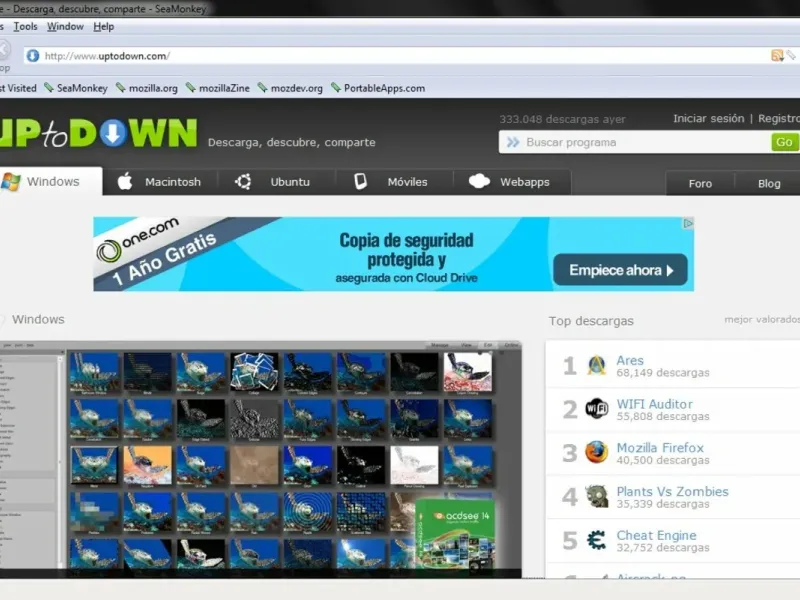
Task: Click the mejor valorados link
Action: [x=762, y=319]
